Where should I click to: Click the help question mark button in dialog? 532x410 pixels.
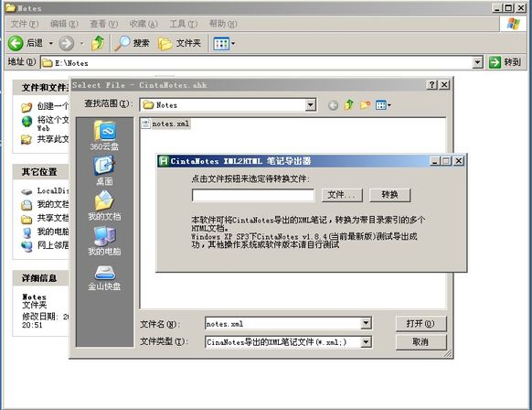431,85
